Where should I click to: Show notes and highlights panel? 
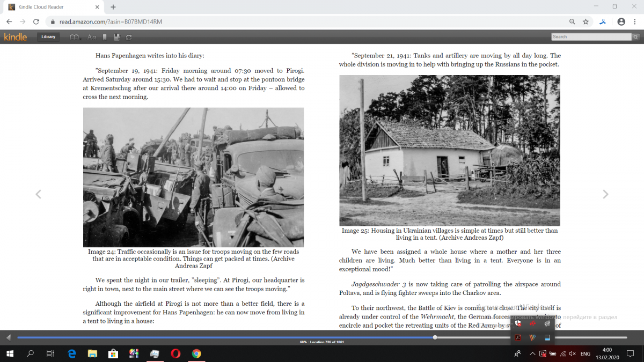tap(117, 37)
